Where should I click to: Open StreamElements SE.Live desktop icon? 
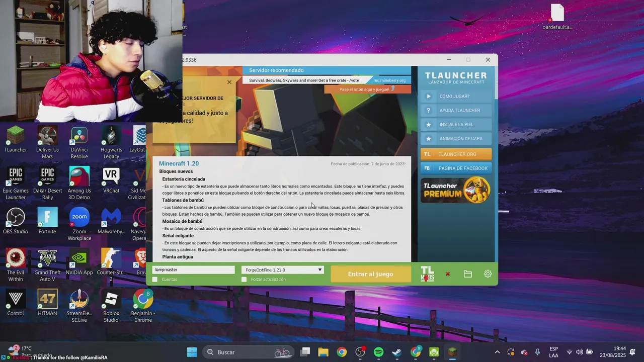tap(79, 306)
